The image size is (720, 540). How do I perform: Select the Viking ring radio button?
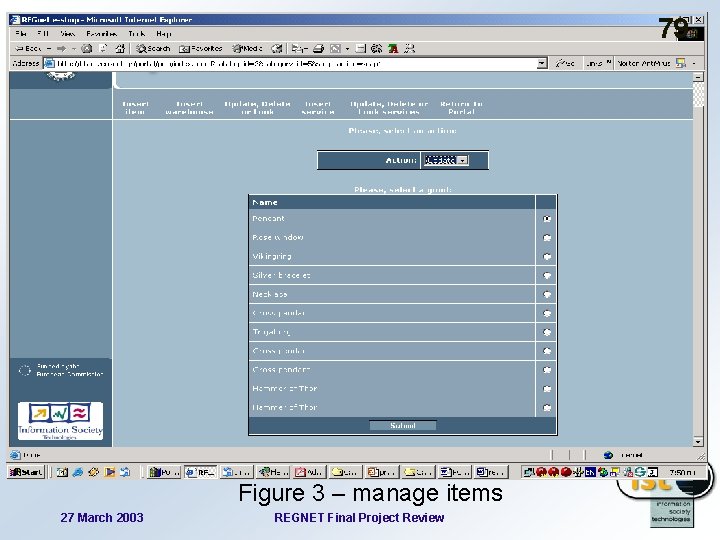point(547,256)
